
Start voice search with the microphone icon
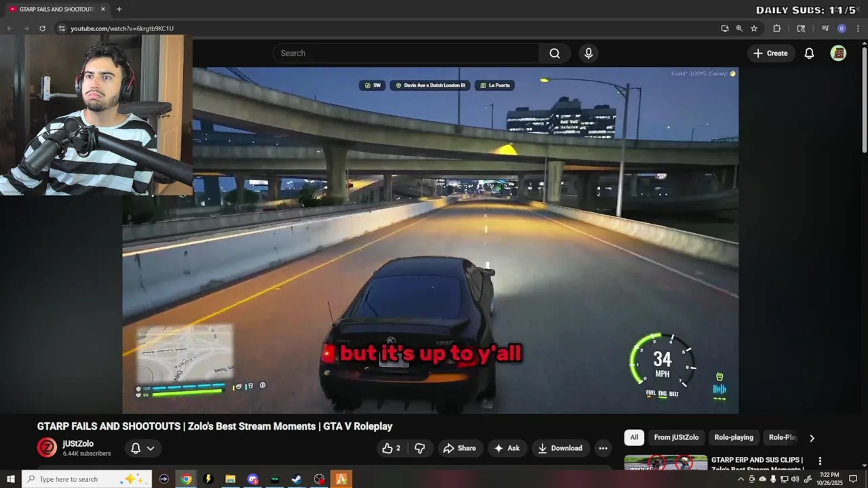589,54
